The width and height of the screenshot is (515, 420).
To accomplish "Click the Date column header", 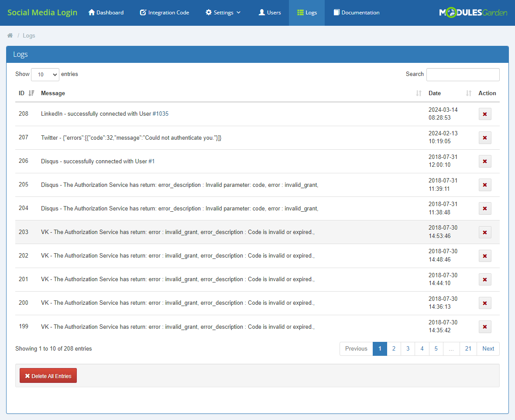I will coord(435,93).
